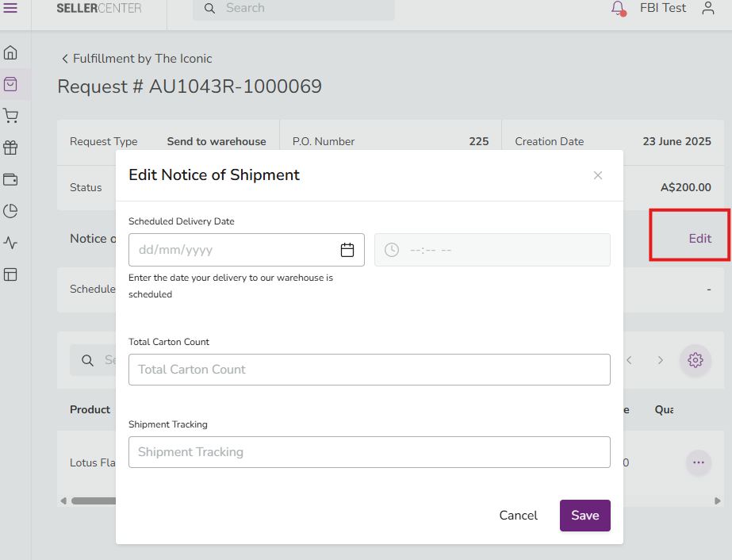The height and width of the screenshot is (560, 732).
Task: Open the shopping cart orders icon
Action: coord(10,116)
